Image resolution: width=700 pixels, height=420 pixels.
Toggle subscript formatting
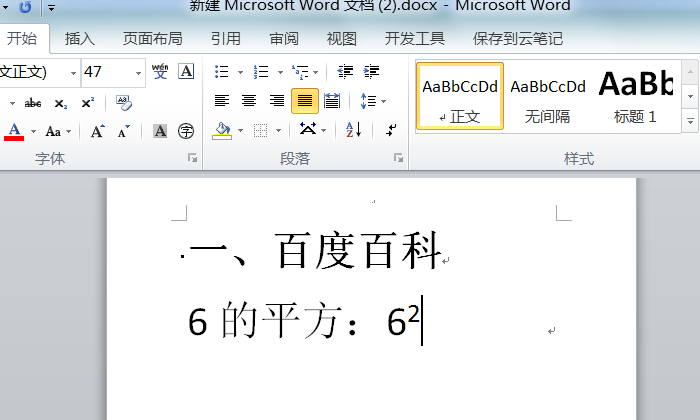[61, 103]
